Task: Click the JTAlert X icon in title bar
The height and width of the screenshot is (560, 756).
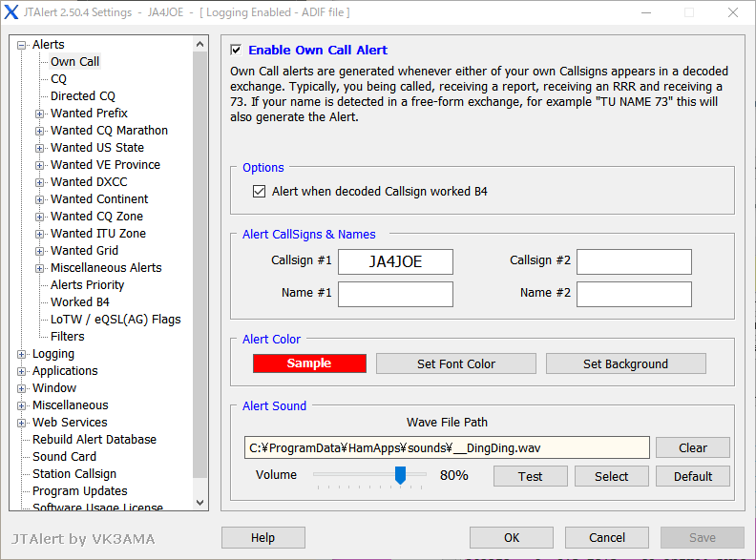Action: coord(11,12)
